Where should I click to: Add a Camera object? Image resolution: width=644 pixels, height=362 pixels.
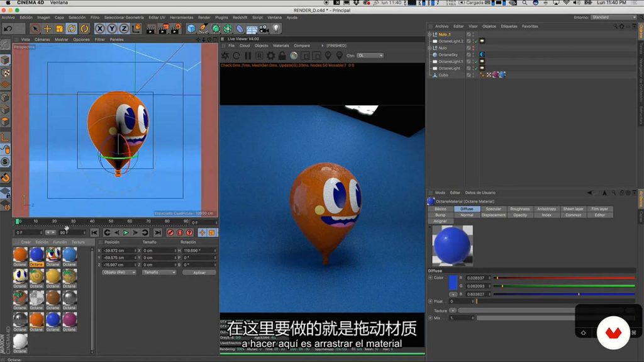point(264,28)
